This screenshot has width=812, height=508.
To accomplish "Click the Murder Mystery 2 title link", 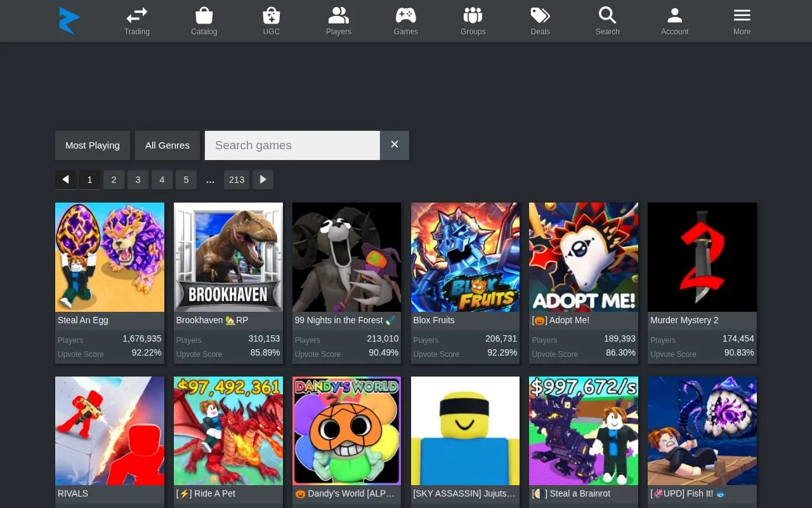I will [684, 320].
